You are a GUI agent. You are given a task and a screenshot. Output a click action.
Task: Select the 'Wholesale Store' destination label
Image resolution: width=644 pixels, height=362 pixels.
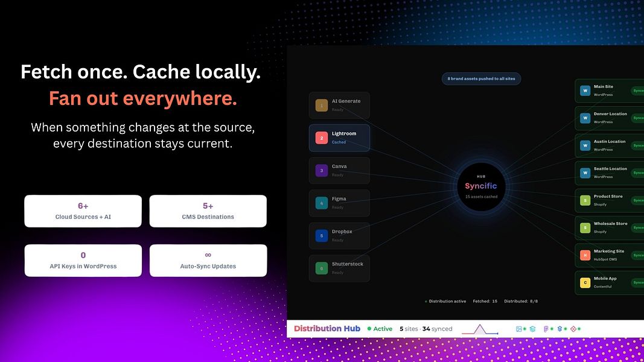click(611, 224)
